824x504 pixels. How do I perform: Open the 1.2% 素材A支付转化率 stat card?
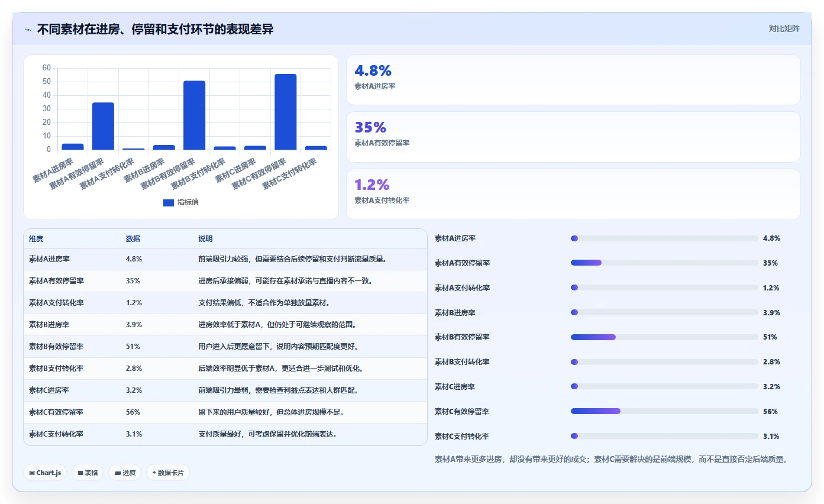(573, 194)
